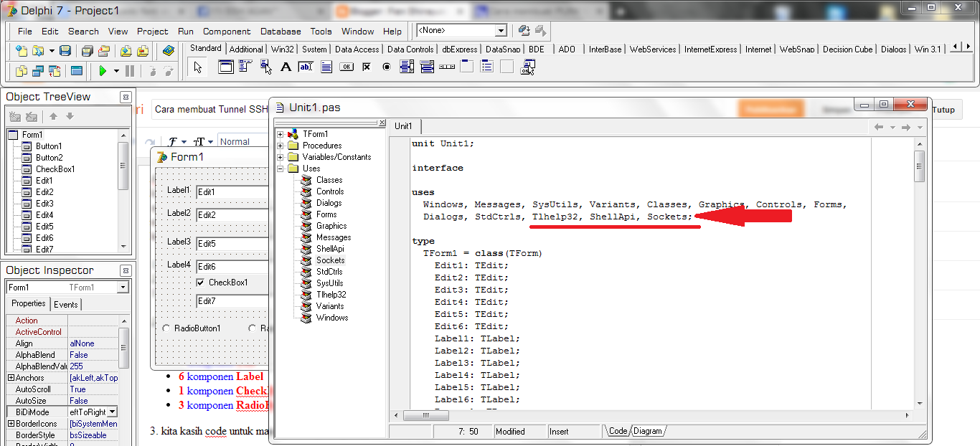This screenshot has height=446, width=980.
Task: Select the ListBox component icon
Action: pos(407,67)
